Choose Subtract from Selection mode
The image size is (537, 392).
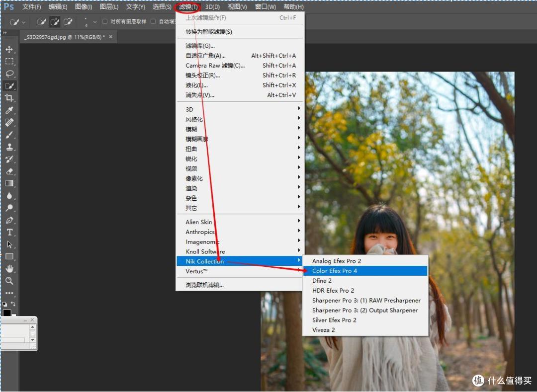(x=68, y=22)
